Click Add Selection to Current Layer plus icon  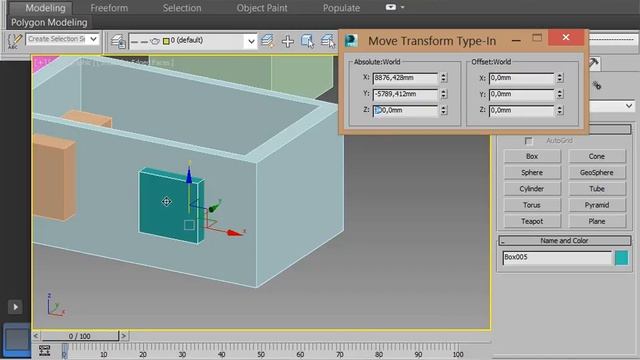click(288, 41)
